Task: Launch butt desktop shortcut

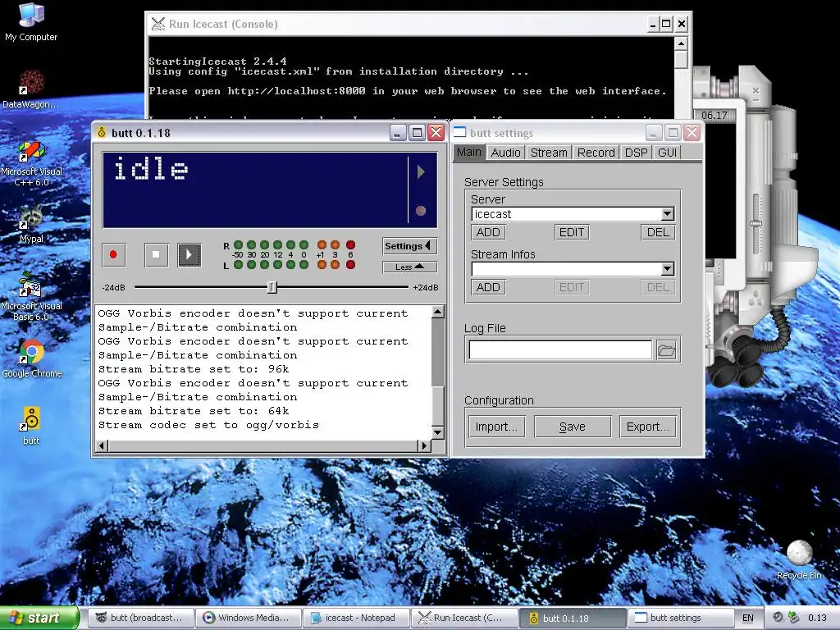Action: point(31,426)
